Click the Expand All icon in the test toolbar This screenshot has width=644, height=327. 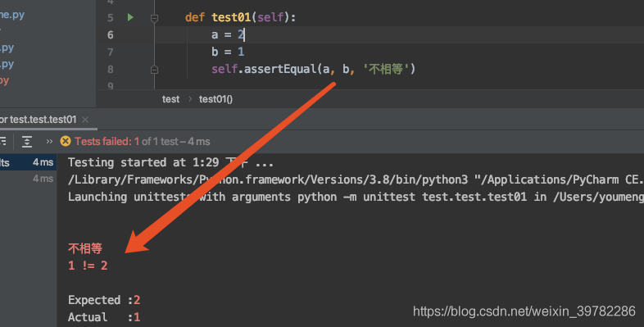pos(27,142)
